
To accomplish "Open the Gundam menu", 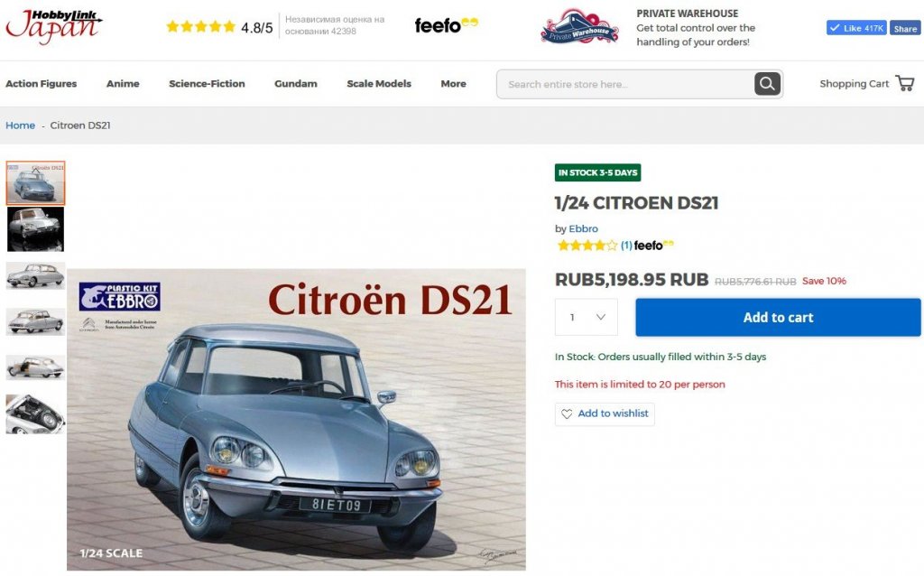I will [296, 84].
